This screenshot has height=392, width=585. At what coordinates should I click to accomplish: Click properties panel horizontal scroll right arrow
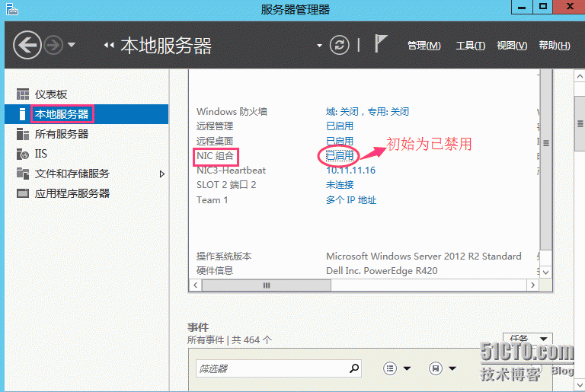(532, 285)
